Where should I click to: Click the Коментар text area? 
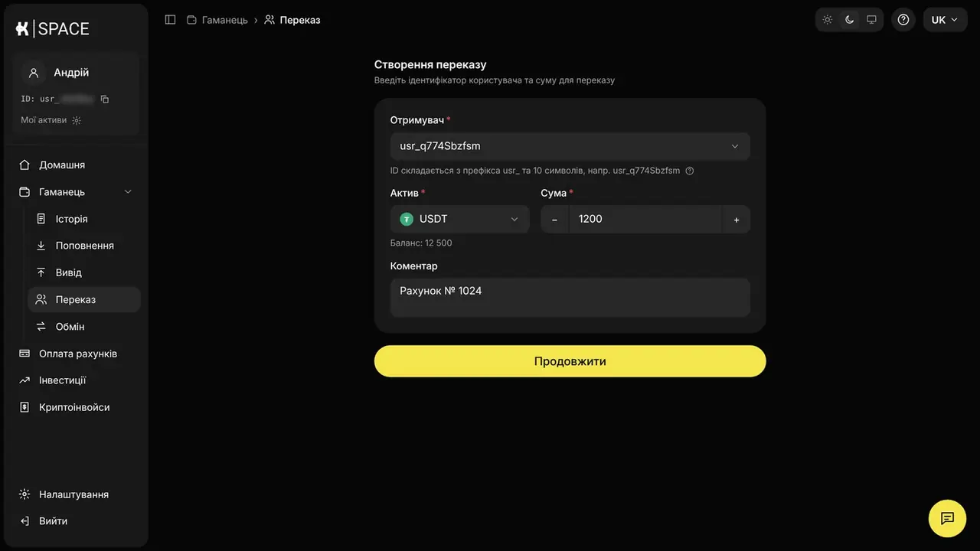coord(570,297)
